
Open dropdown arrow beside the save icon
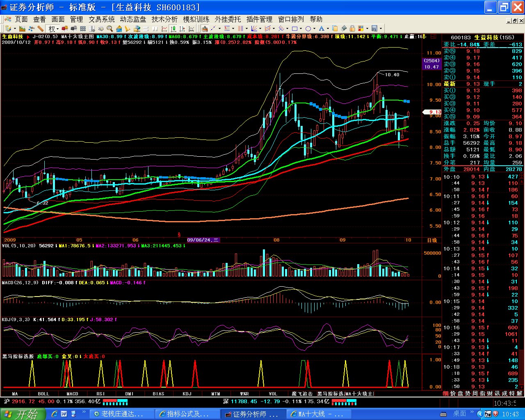pos(380,29)
